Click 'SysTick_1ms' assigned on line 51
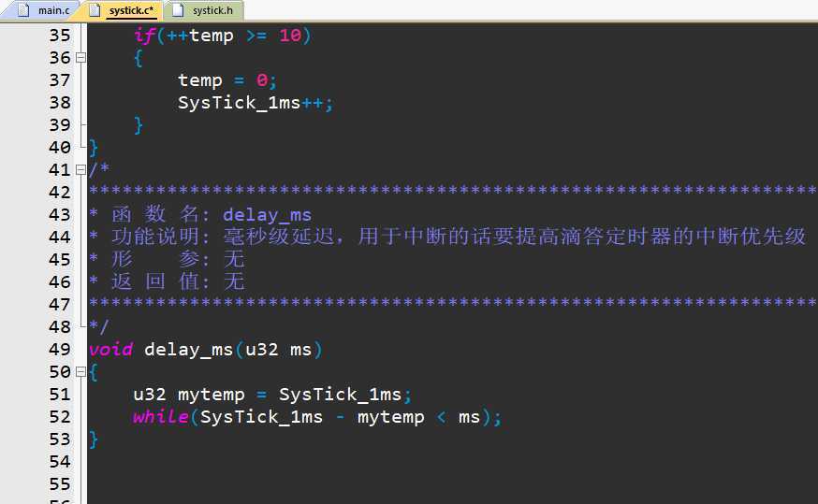Image resolution: width=818 pixels, height=504 pixels. coord(340,395)
